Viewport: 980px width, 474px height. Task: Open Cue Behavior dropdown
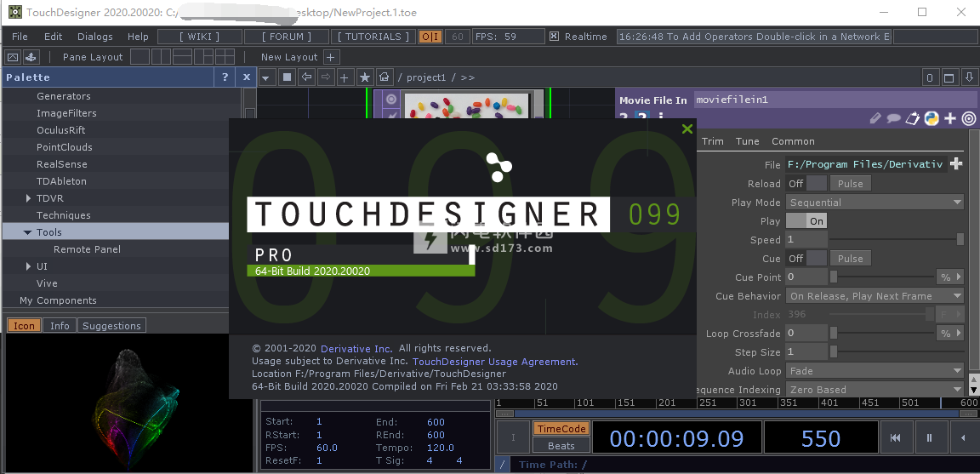pos(875,296)
